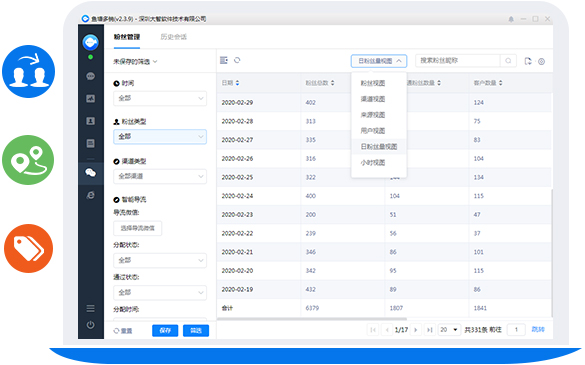Screen dimensions: 585x365
Task: Open the 粉丝类型 dropdown
Action: click(160, 137)
